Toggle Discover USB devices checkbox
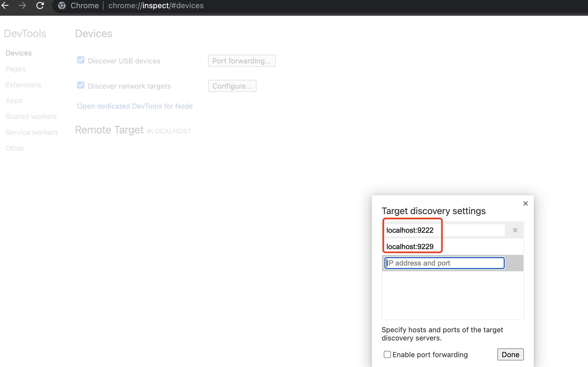 tap(81, 60)
